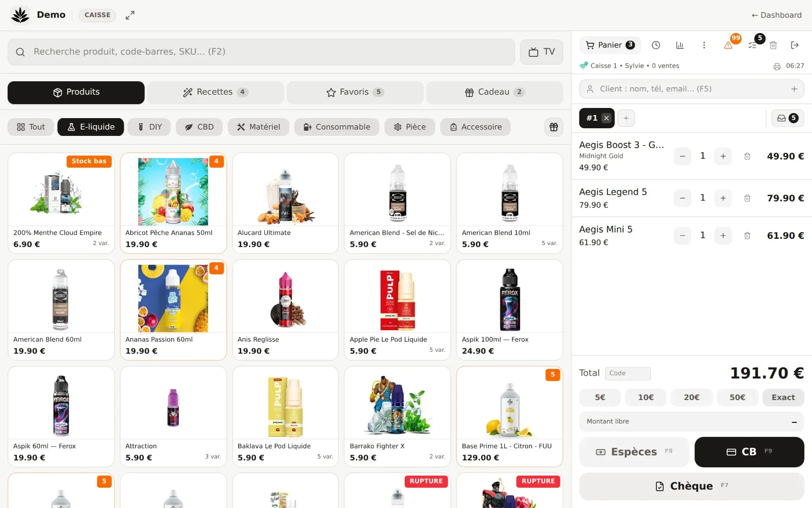Viewport: 812px width, 508px height.
Task: Enable the CBD category filter
Action: point(199,127)
